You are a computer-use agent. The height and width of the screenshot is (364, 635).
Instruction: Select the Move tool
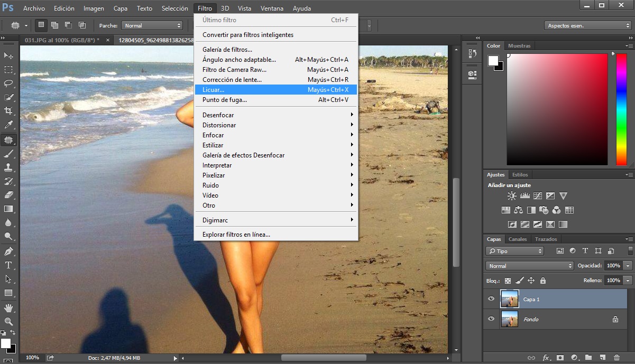pos(8,55)
